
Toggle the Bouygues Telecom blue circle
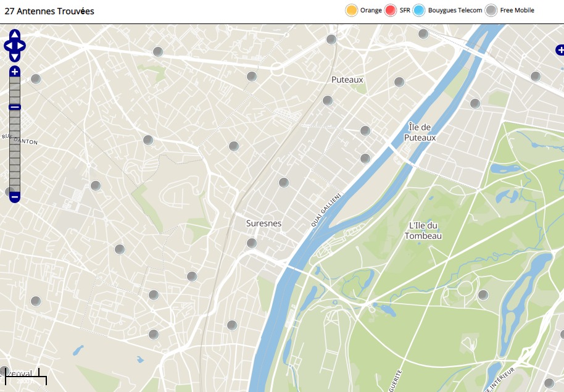(419, 10)
